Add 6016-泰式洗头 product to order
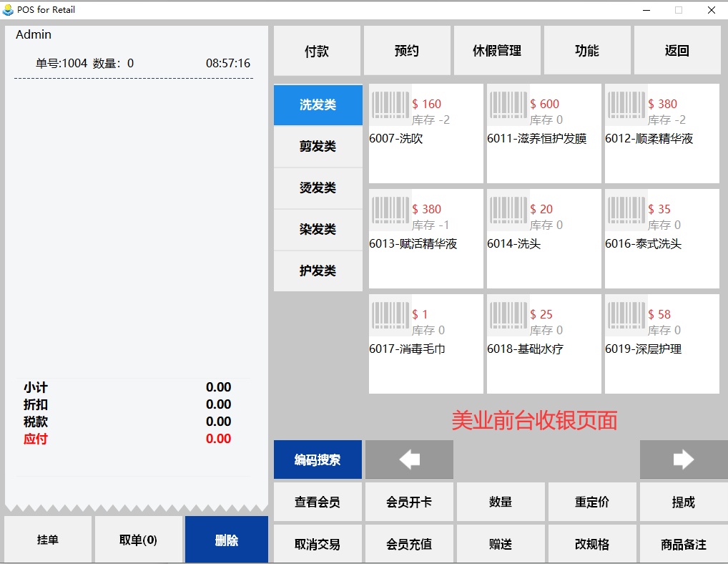 (x=661, y=238)
